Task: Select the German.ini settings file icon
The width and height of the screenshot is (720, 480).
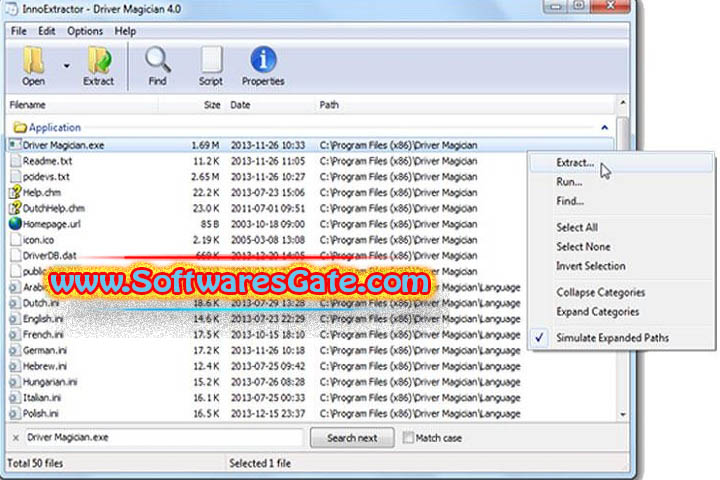Action: click(16, 350)
